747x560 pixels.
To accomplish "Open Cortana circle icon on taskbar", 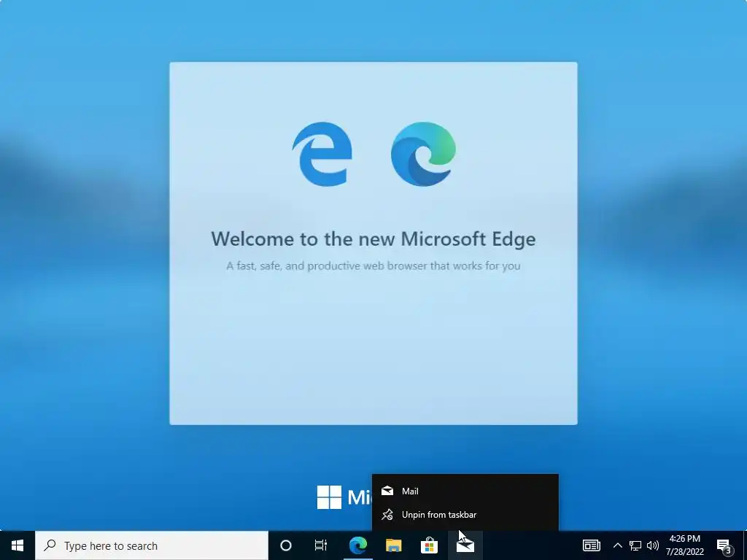I will 286,545.
